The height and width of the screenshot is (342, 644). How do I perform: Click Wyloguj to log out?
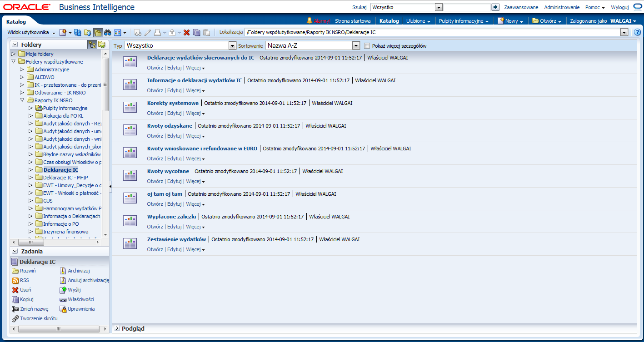620,7
